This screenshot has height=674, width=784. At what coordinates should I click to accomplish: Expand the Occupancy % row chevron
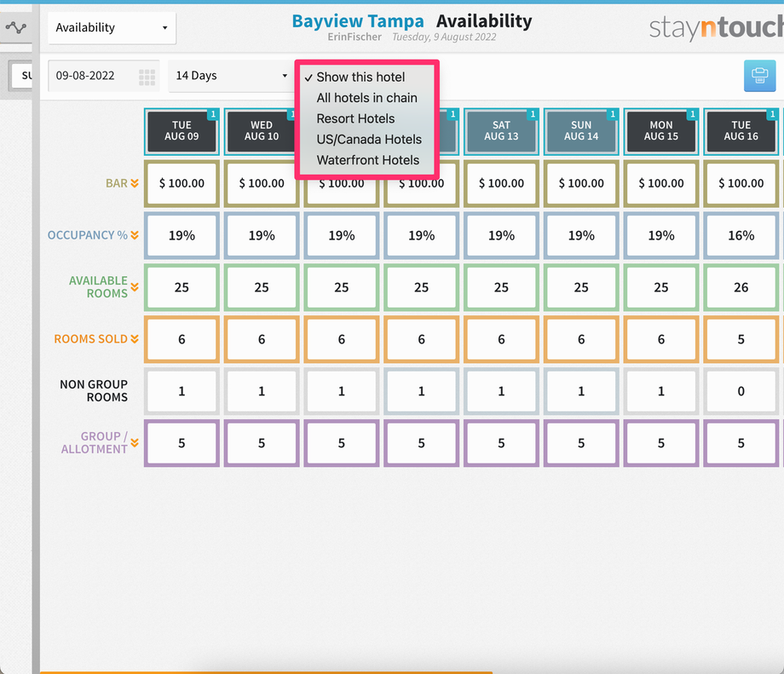coord(135,235)
